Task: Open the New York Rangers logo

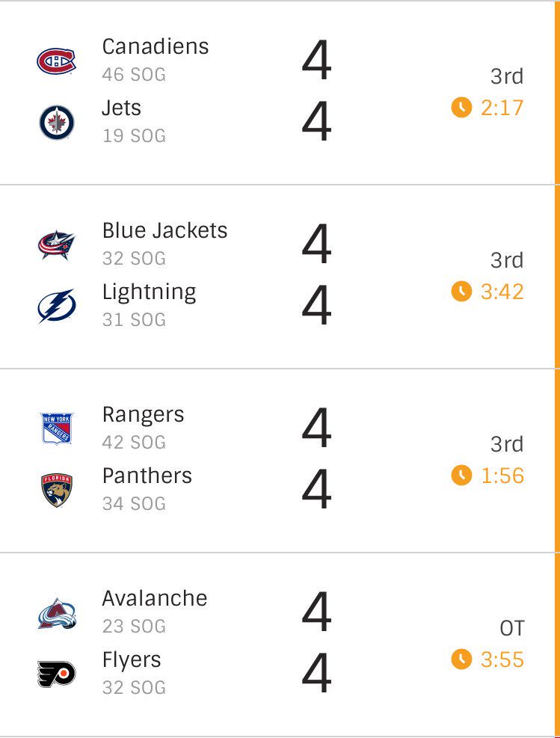Action: [x=57, y=428]
